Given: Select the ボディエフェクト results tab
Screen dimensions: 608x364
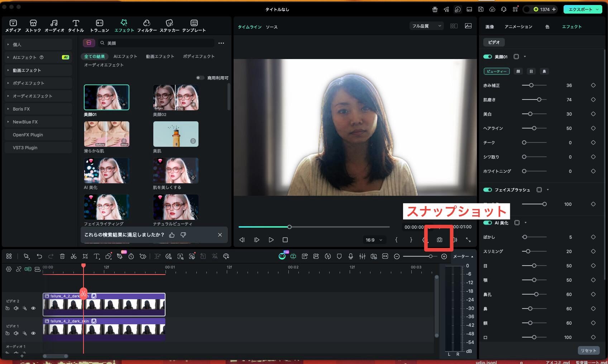Looking at the screenshot, I should [199, 56].
